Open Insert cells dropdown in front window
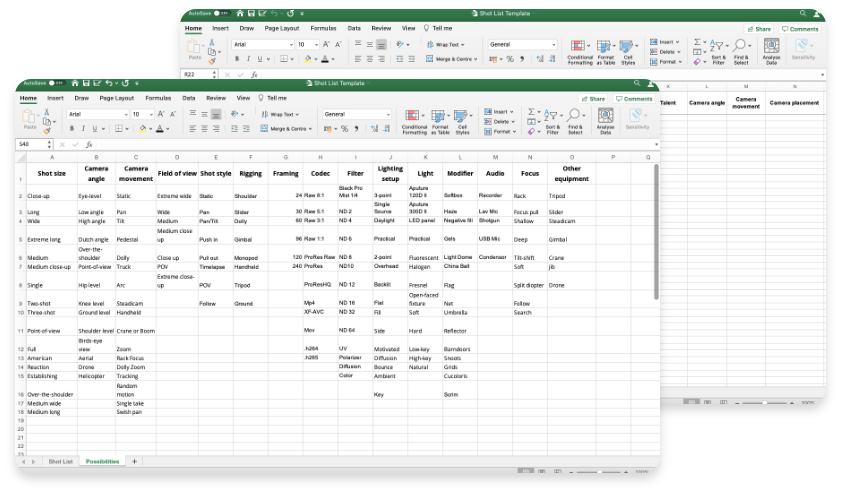 [x=499, y=112]
